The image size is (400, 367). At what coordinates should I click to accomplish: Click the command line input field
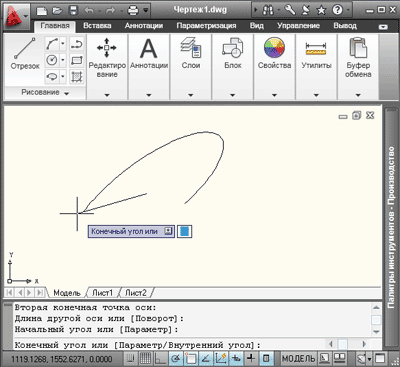click(x=169, y=345)
